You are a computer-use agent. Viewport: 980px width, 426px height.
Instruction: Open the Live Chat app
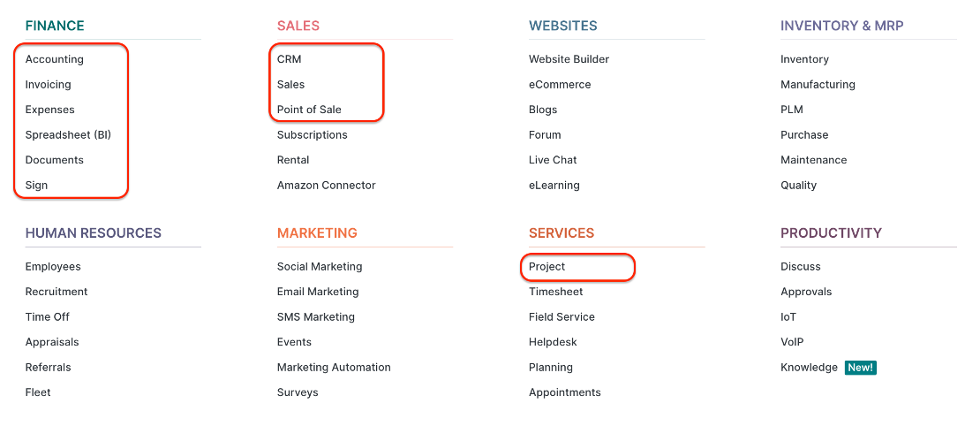pyautogui.click(x=553, y=160)
